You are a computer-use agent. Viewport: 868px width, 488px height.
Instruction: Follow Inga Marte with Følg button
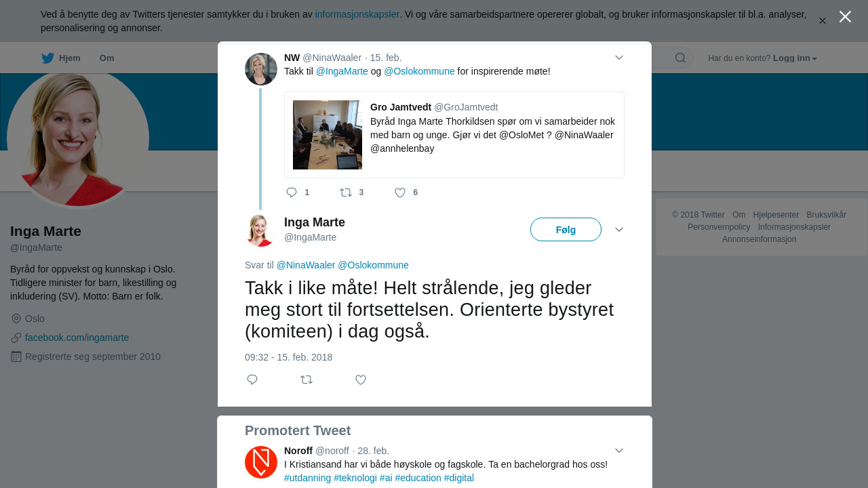coord(566,230)
